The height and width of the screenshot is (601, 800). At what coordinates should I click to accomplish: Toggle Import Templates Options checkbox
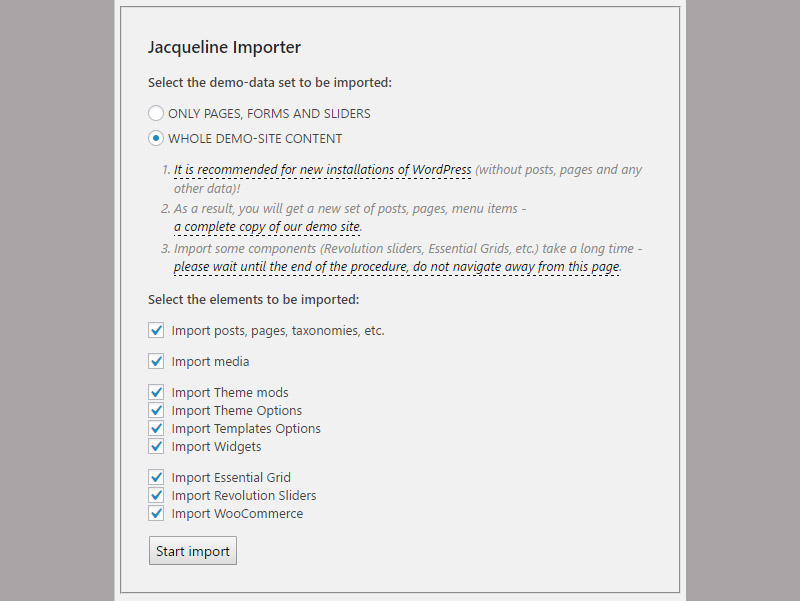click(x=156, y=429)
